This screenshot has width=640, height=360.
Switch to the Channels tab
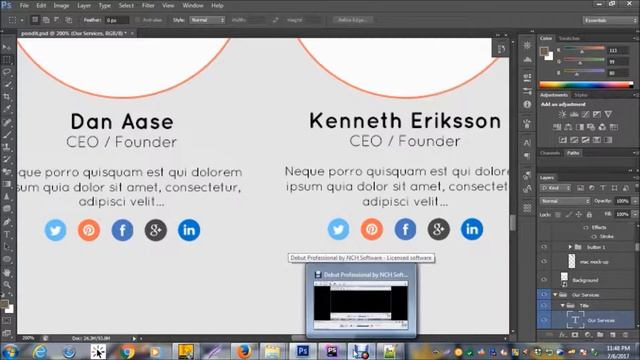click(x=550, y=153)
